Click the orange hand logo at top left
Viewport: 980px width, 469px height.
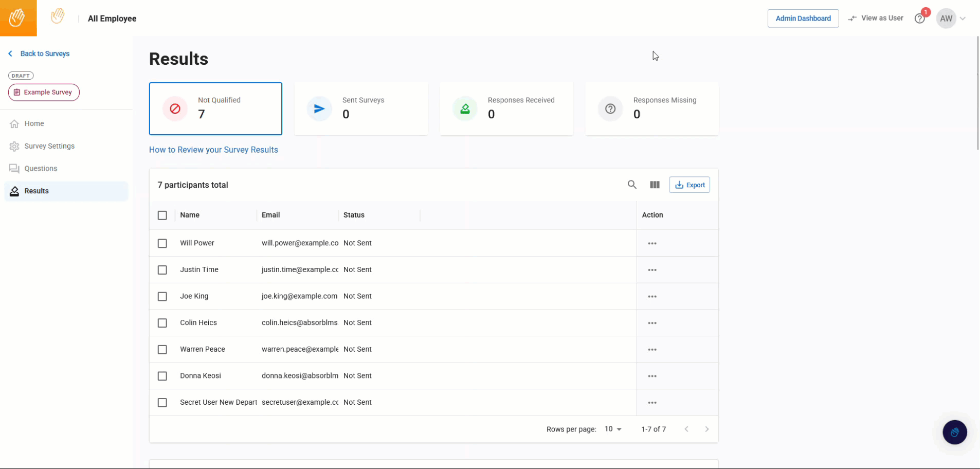[18, 18]
